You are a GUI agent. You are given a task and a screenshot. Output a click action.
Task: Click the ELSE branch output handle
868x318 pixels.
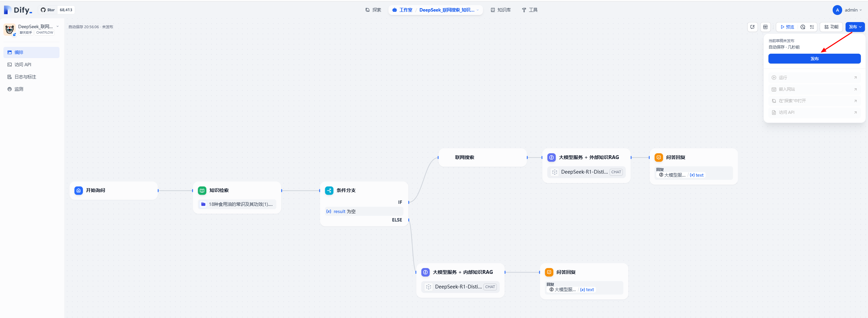pos(409,220)
